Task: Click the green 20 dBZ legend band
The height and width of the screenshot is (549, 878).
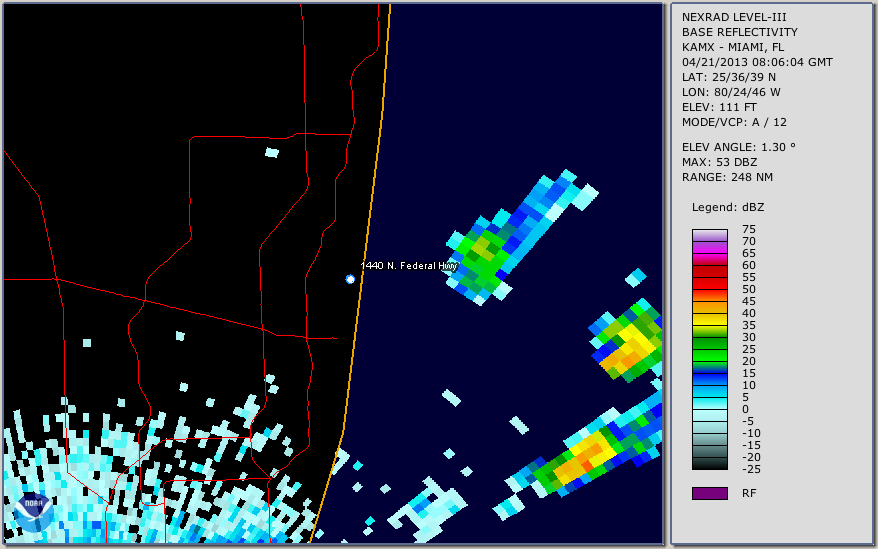Action: 709,356
